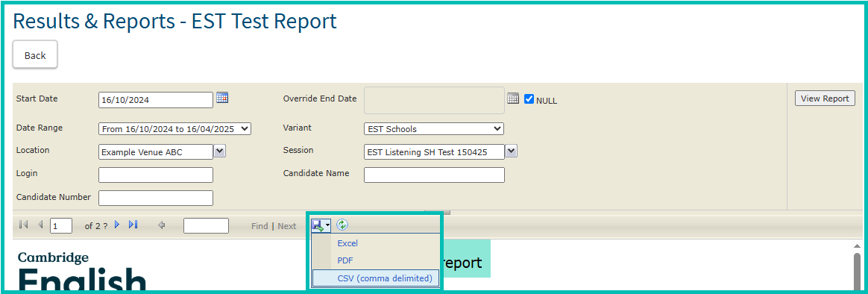Choose CSV (comma delimited) export

(376, 278)
